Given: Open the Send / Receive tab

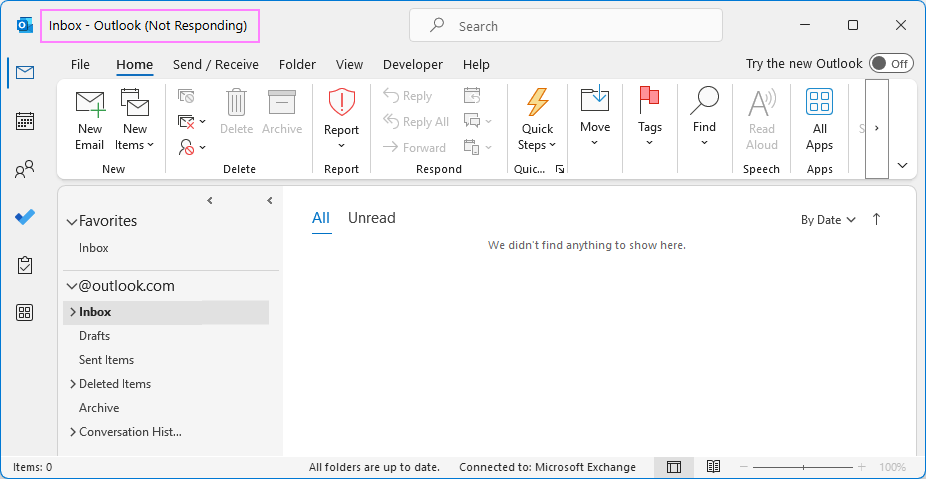Looking at the screenshot, I should click(x=216, y=64).
